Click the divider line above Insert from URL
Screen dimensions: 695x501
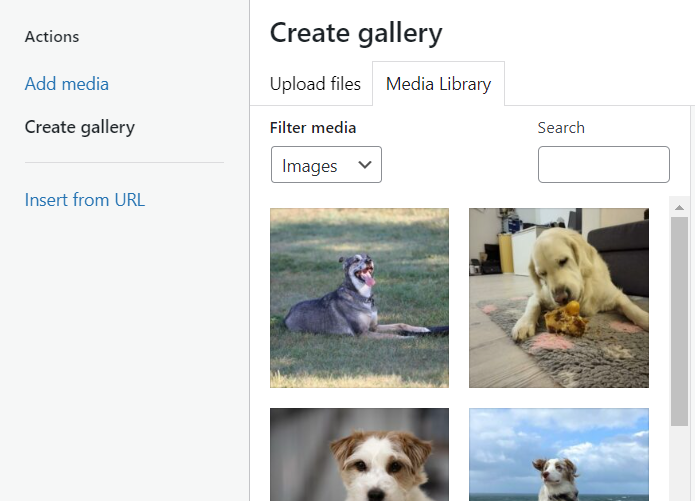point(124,163)
